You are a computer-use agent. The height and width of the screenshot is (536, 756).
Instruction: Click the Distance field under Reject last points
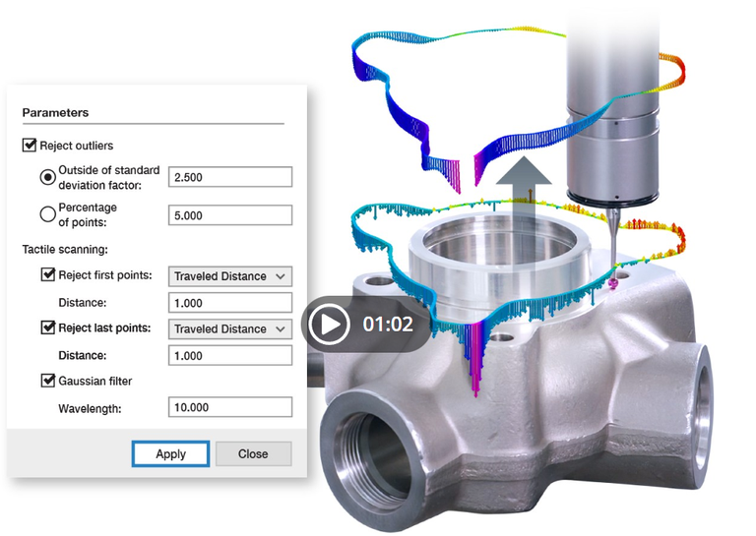(x=230, y=355)
